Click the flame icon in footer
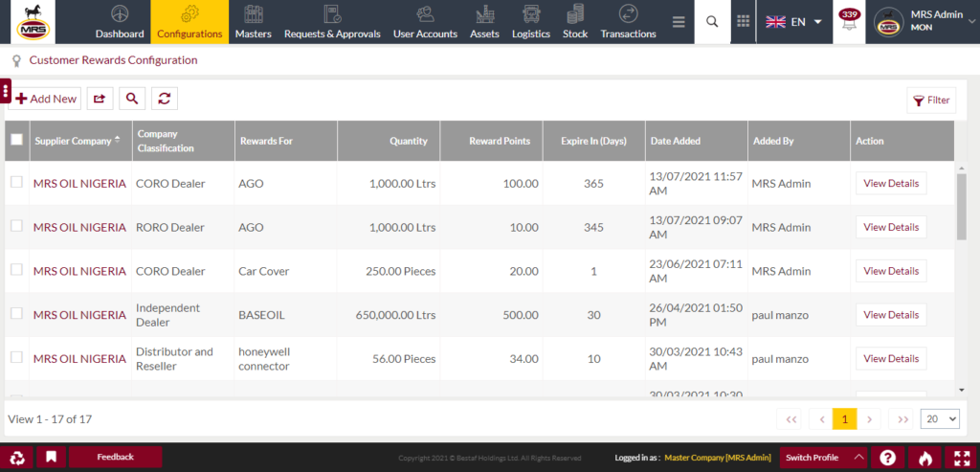 pyautogui.click(x=925, y=458)
